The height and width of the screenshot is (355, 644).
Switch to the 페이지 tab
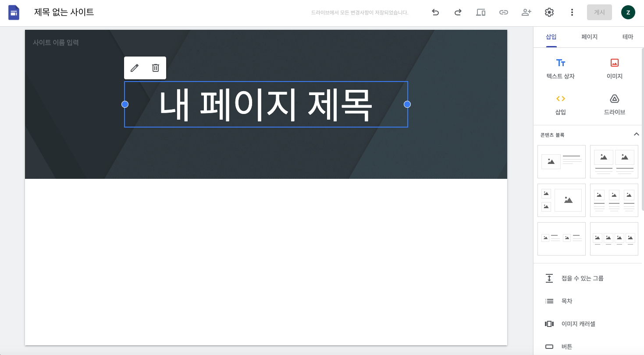(590, 37)
